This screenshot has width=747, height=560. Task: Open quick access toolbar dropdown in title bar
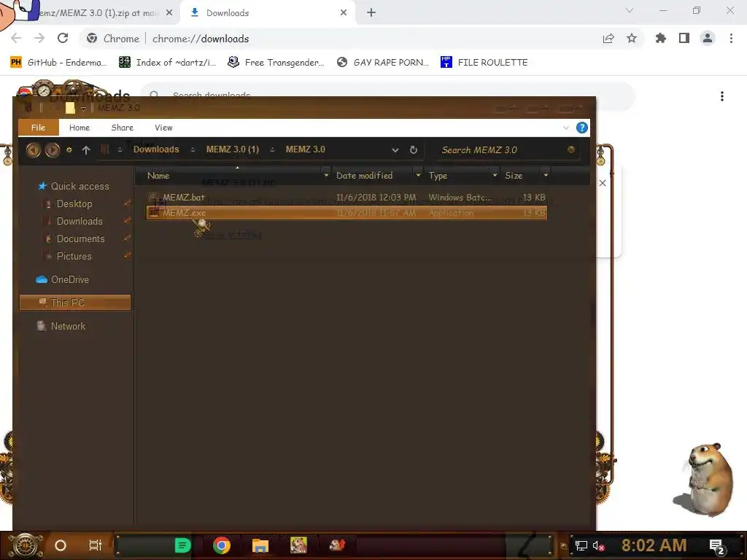click(83, 109)
